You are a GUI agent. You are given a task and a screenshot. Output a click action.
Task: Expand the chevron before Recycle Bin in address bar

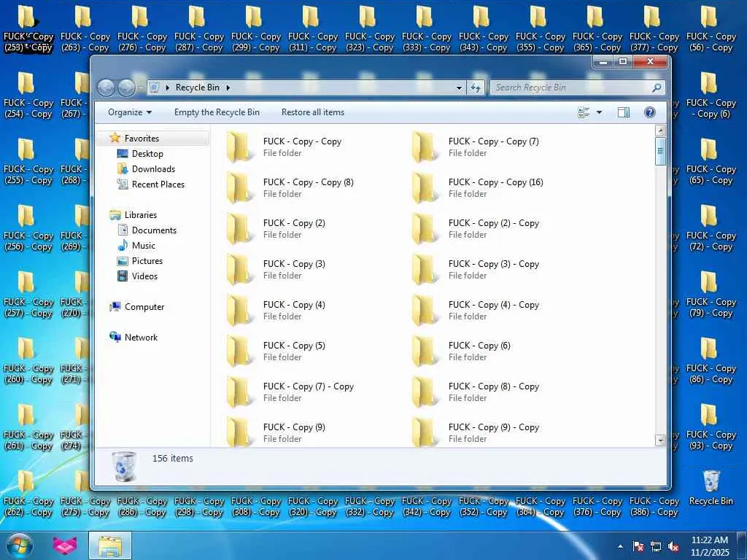pyautogui.click(x=168, y=87)
